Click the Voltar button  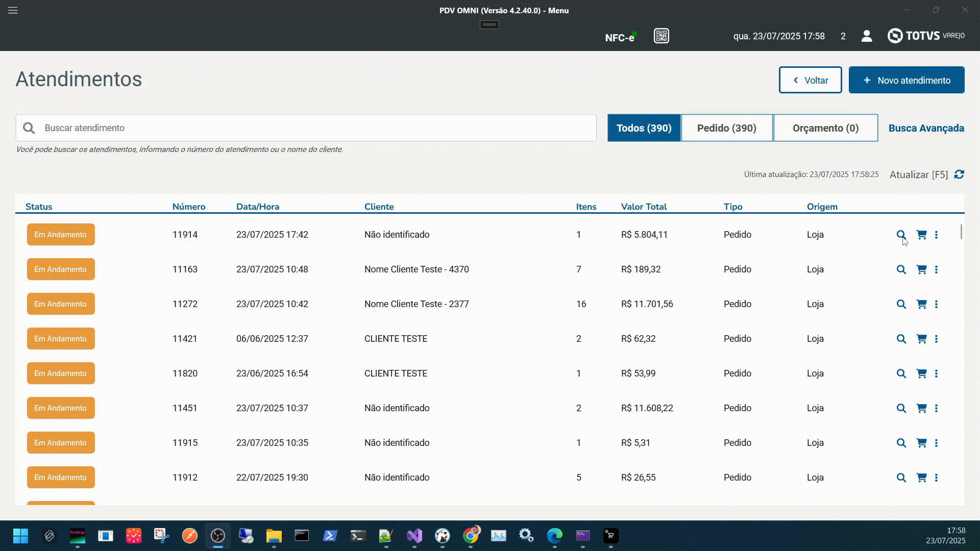click(810, 80)
